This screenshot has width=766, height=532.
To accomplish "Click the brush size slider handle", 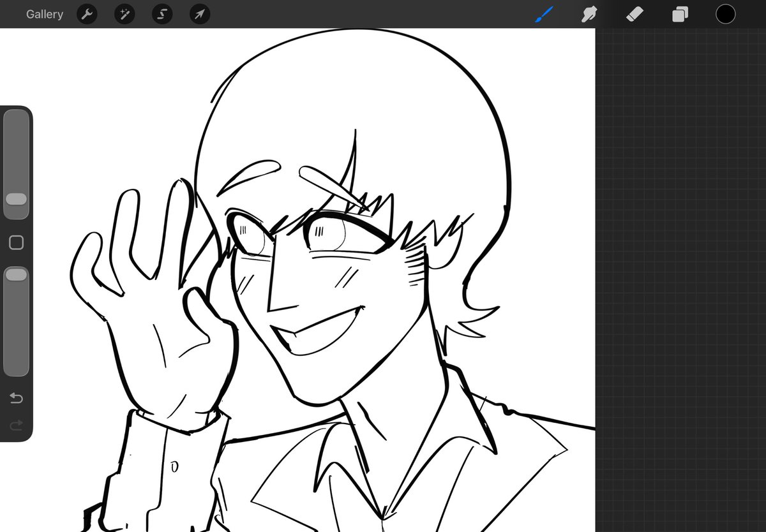I will click(x=16, y=199).
